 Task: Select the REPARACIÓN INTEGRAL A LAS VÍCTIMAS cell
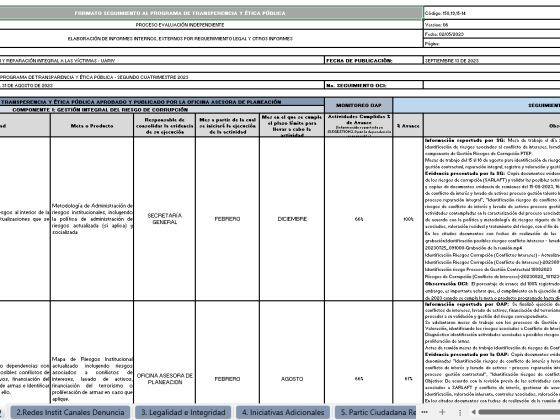162,60
